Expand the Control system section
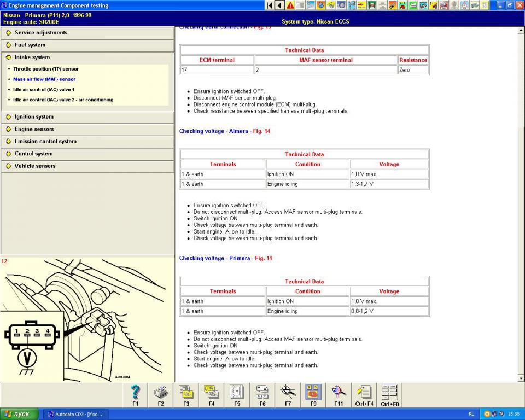The image size is (525, 420). [87, 154]
